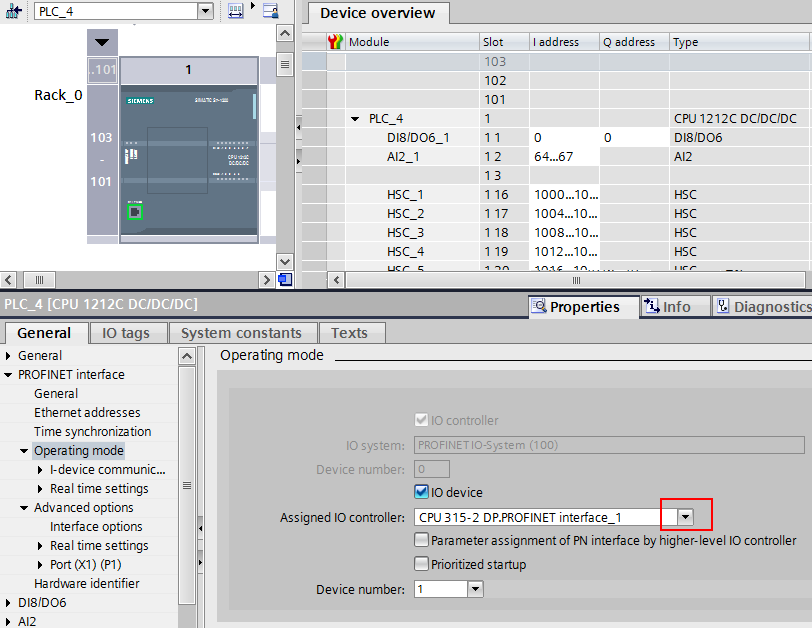The image size is (812, 628).
Task: Open the Texts tab
Action: pyautogui.click(x=350, y=333)
